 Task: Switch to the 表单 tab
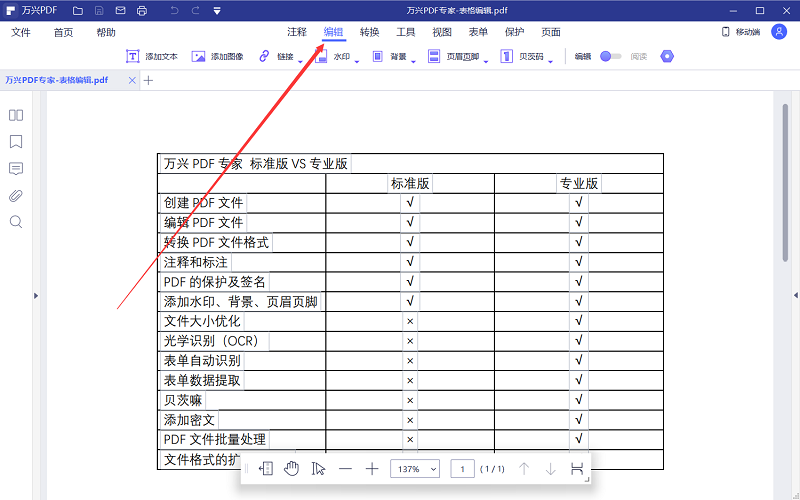(478, 32)
